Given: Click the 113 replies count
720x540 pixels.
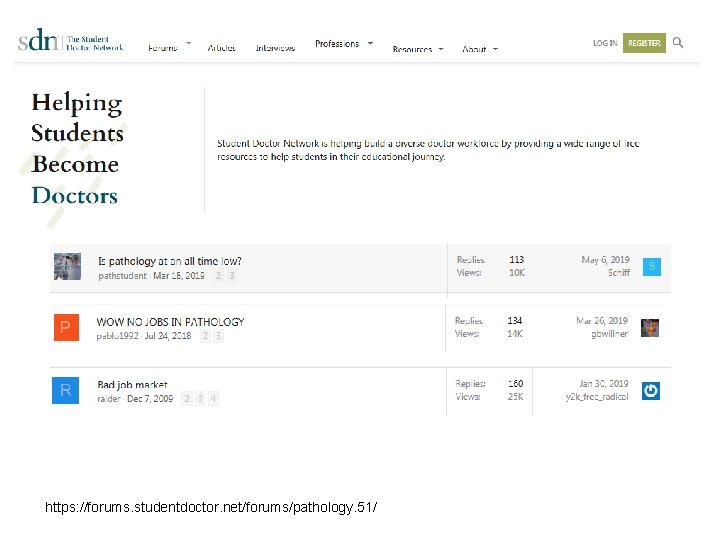Looking at the screenshot, I should tap(517, 260).
